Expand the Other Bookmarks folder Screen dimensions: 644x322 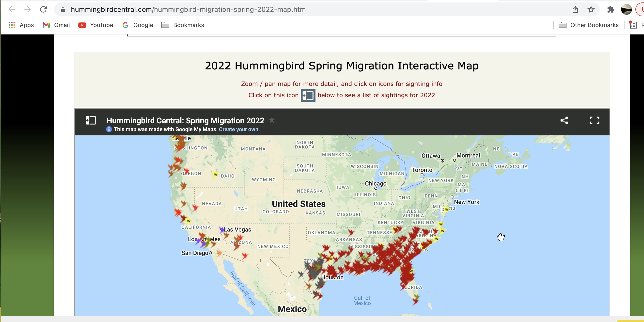588,25
